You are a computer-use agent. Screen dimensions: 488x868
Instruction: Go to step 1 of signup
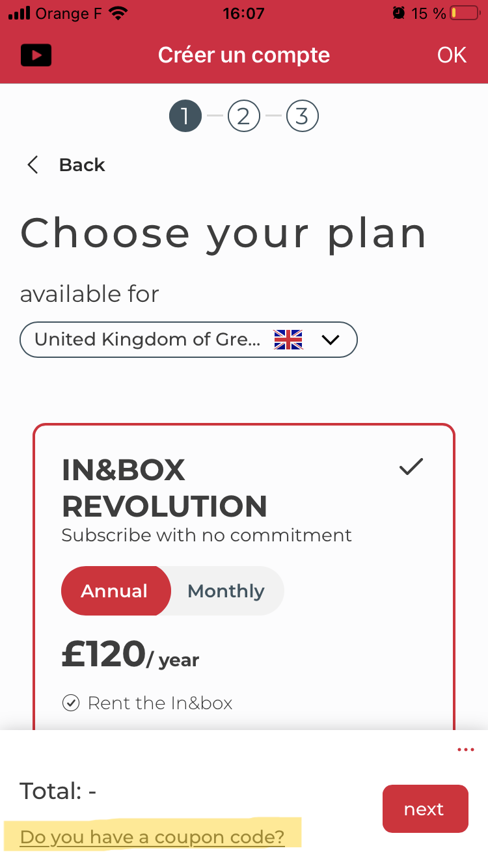[x=185, y=116]
